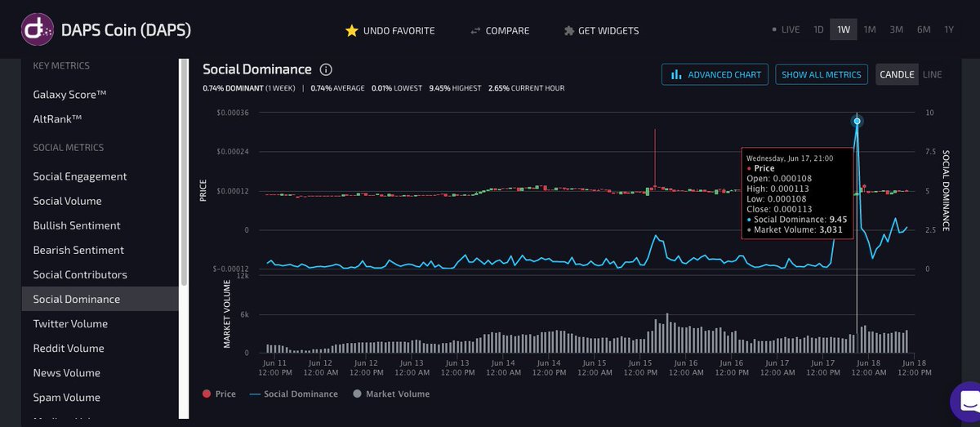
Task: Open the chat widget bubble
Action: 968,403
